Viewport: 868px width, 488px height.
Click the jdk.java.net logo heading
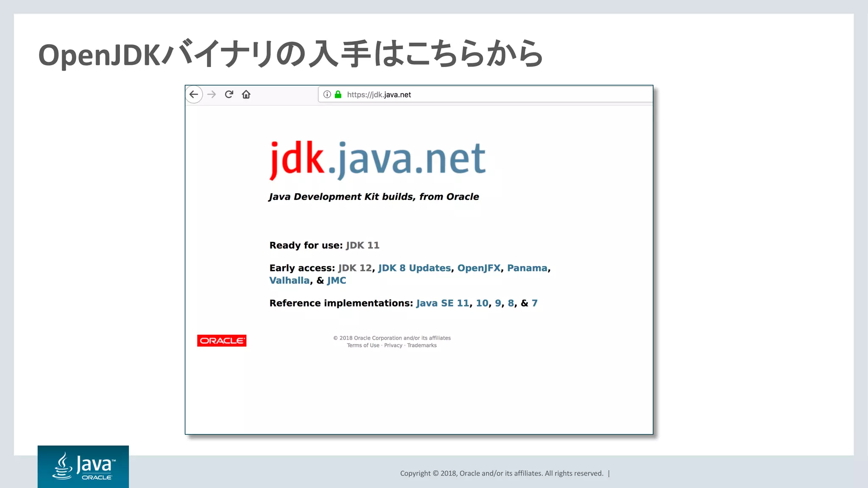(x=377, y=160)
